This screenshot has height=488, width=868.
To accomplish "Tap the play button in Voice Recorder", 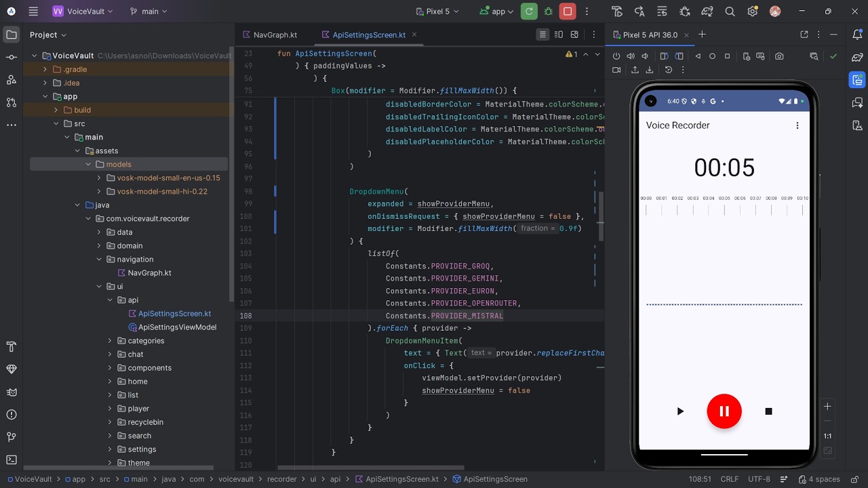I will point(680,411).
